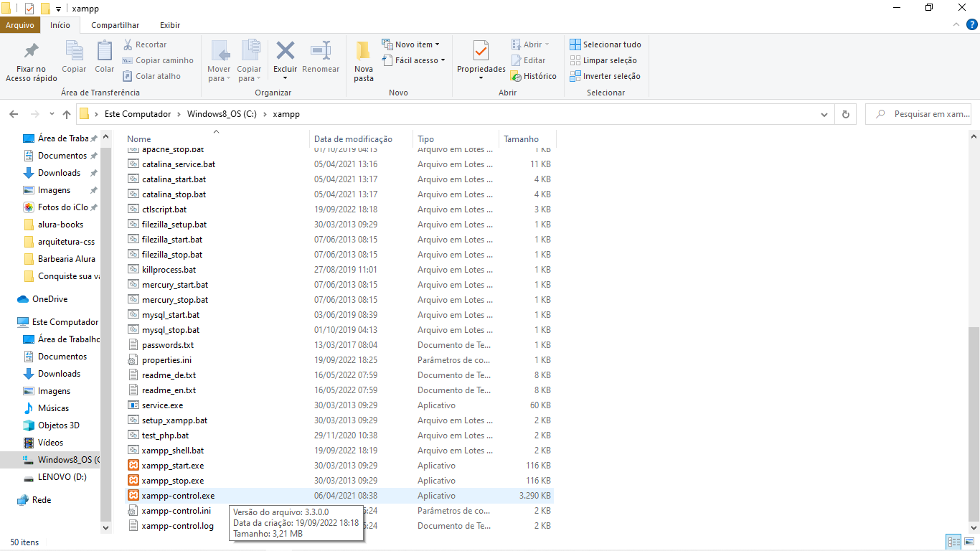Select Este Computador in navigation pane

57,322
